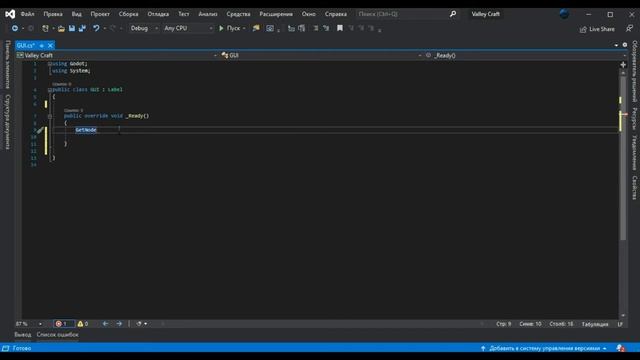Save the current file with floppy icon
Viewport: 640px width, 360px height.
[x=72, y=28]
